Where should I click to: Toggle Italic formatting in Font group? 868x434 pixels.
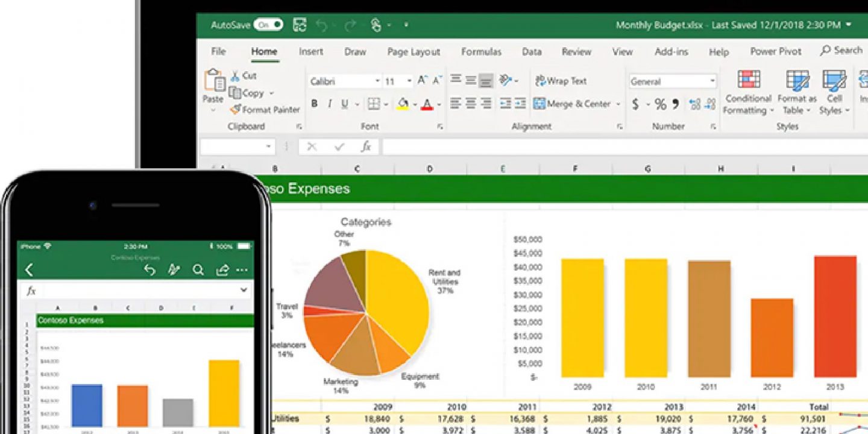(x=329, y=104)
